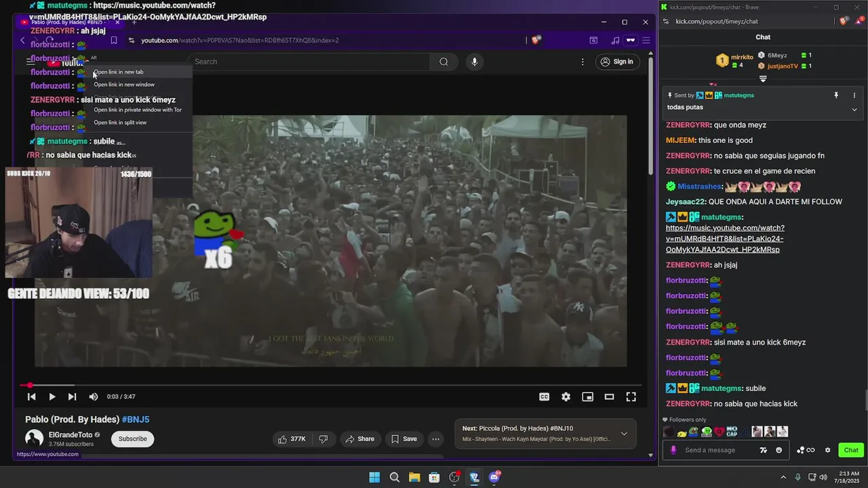
Task: Expand the Next up playlist panel
Action: coord(624,434)
